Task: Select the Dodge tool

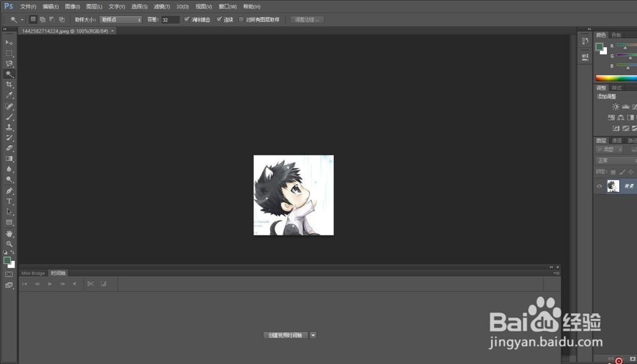Action: click(x=9, y=179)
